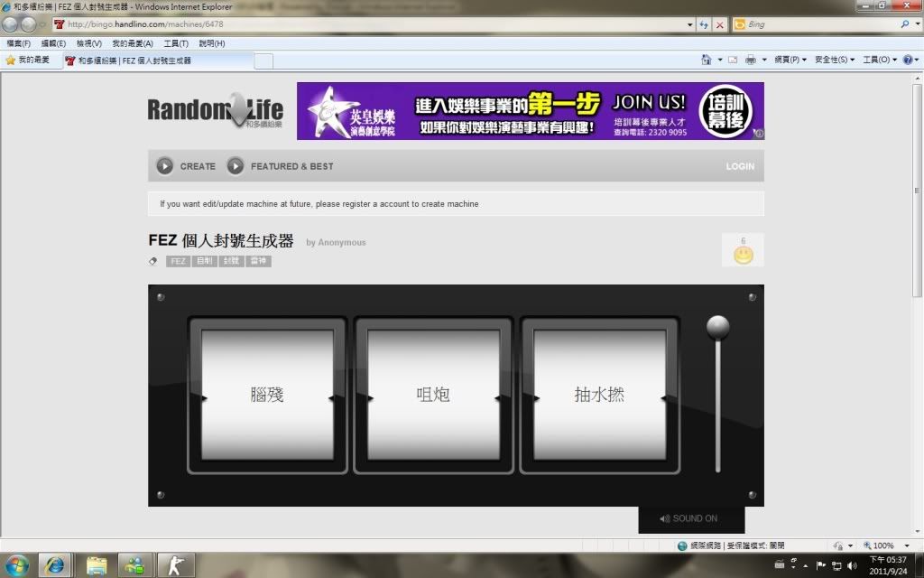
Task: Click the smiley face rating icon
Action: [743, 255]
